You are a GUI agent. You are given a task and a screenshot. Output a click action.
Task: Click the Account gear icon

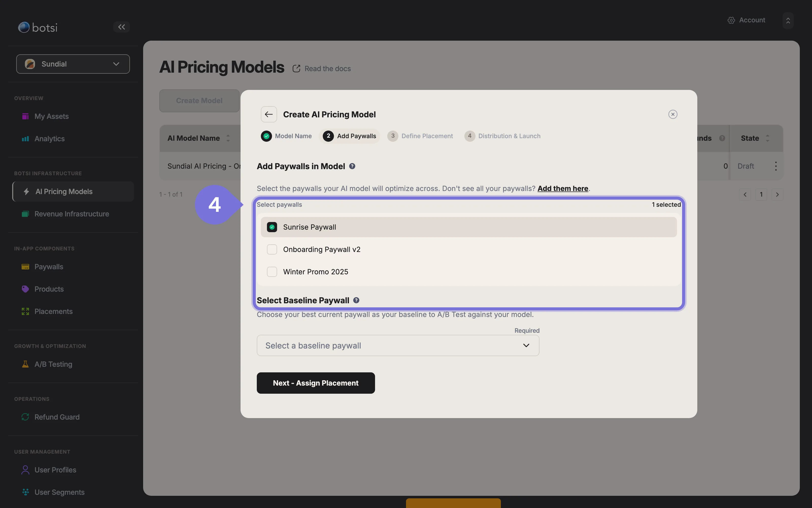(731, 20)
